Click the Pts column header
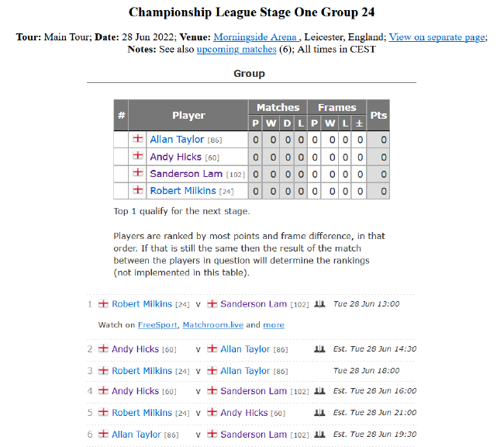This screenshot has height=447, width=504. pos(378,116)
